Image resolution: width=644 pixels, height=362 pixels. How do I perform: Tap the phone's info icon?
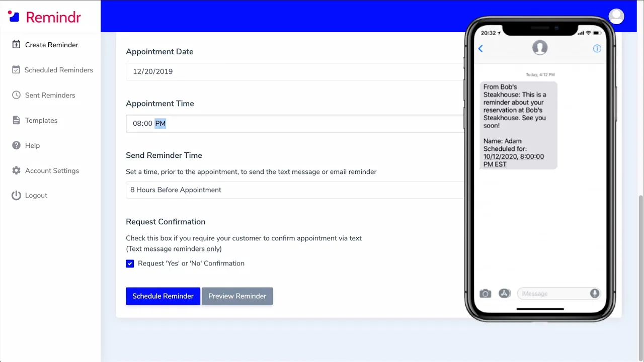pyautogui.click(x=597, y=48)
